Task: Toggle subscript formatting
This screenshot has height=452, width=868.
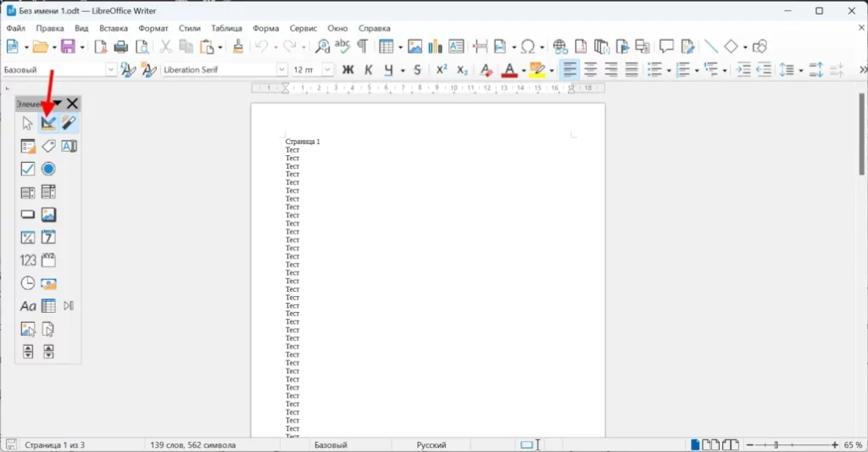Action: [x=462, y=70]
